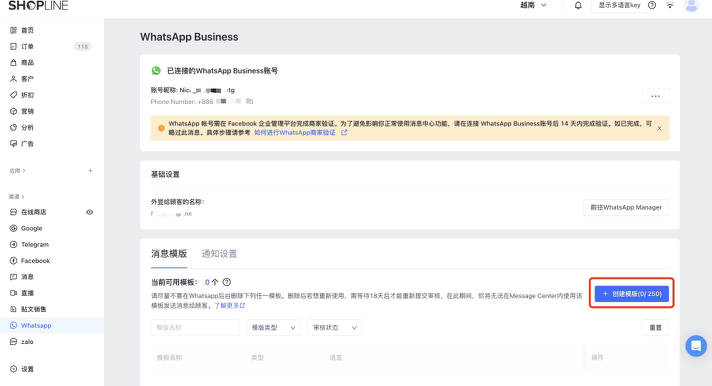
Task: Click the 直播 live stream icon
Action: [13, 293]
